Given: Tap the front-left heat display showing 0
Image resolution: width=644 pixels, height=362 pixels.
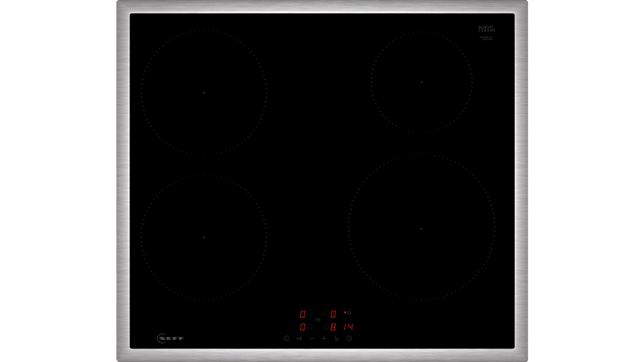Looking at the screenshot, I should coord(303,327).
